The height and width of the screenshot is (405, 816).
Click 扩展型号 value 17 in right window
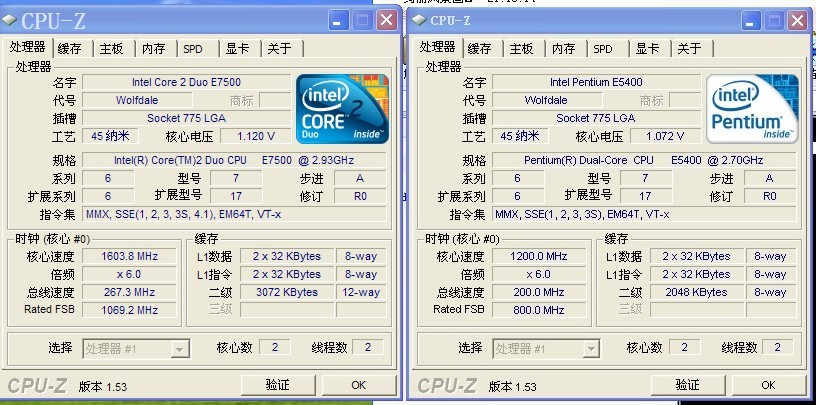645,196
